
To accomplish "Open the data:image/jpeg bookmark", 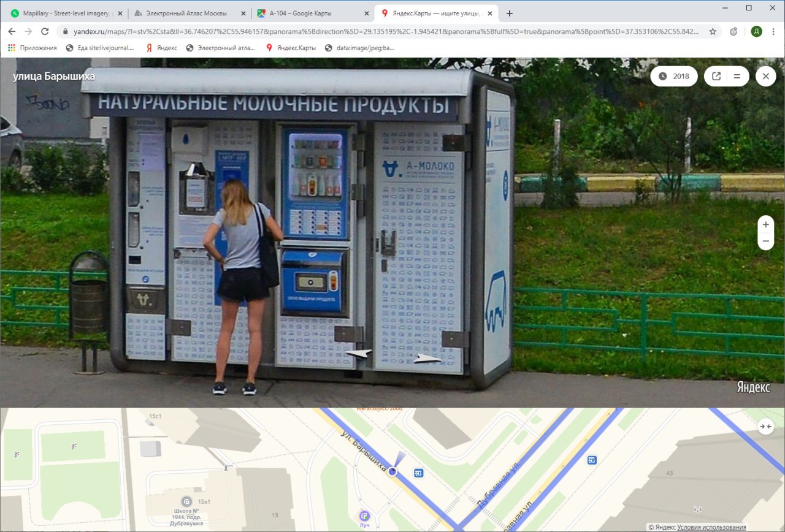I will pos(360,47).
